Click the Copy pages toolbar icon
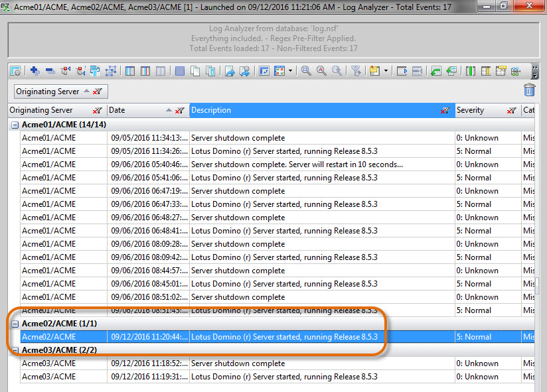547x392 pixels. coord(195,71)
